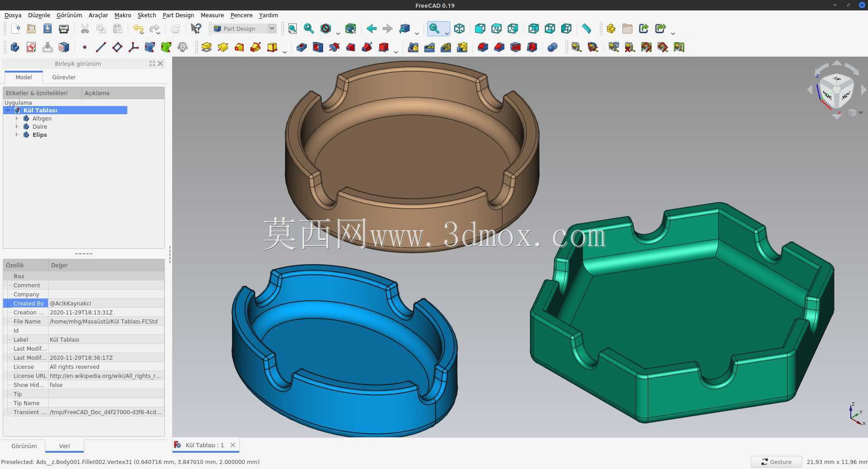The image size is (868, 469).
Task: Open the Part Design menu
Action: click(x=178, y=15)
